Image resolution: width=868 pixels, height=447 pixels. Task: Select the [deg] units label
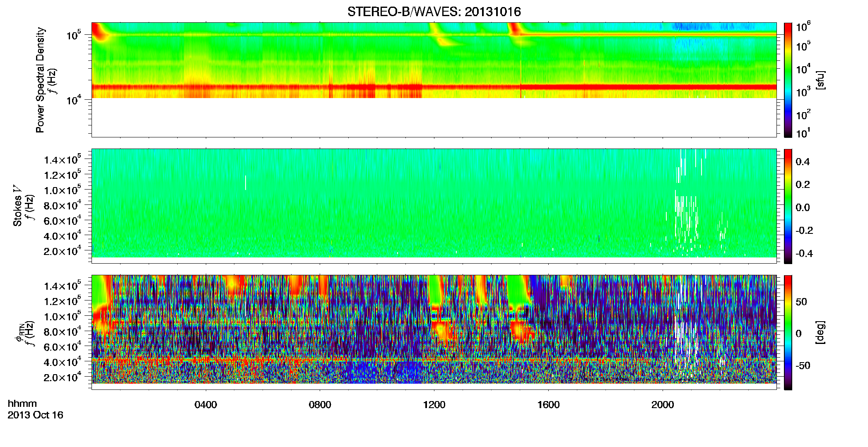click(820, 332)
